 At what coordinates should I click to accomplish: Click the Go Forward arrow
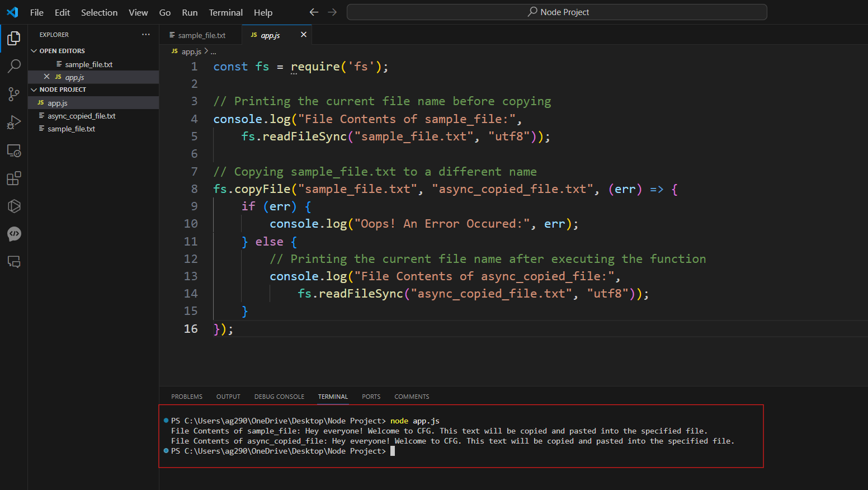332,12
